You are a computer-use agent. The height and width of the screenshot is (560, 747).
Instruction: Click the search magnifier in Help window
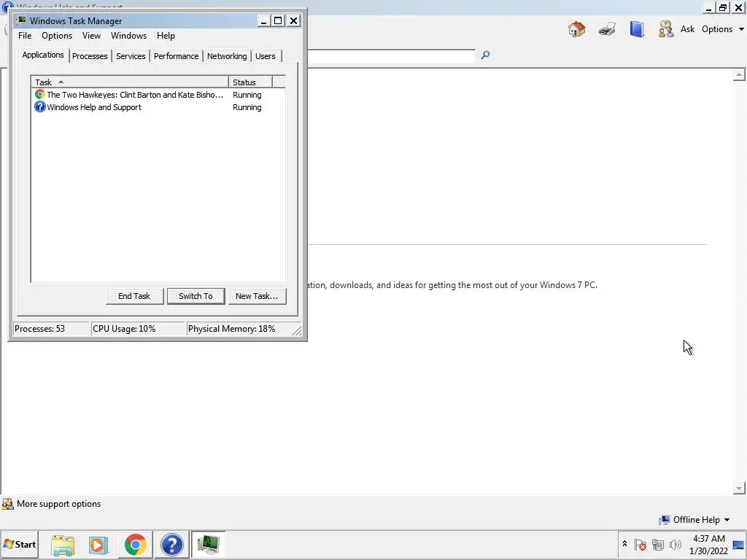(x=485, y=55)
